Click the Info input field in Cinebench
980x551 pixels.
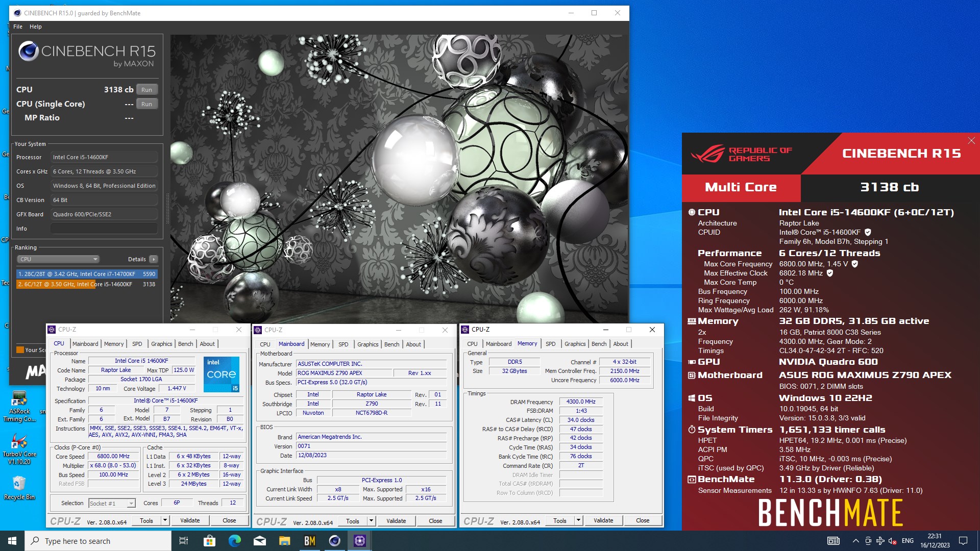[x=104, y=229]
